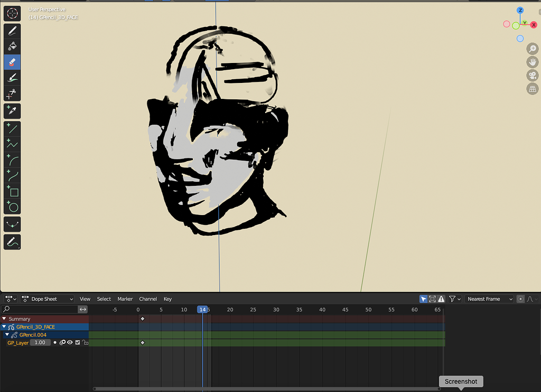Image resolution: width=541 pixels, height=392 pixels.
Task: Click the X axis on gizmo
Action: click(x=534, y=25)
